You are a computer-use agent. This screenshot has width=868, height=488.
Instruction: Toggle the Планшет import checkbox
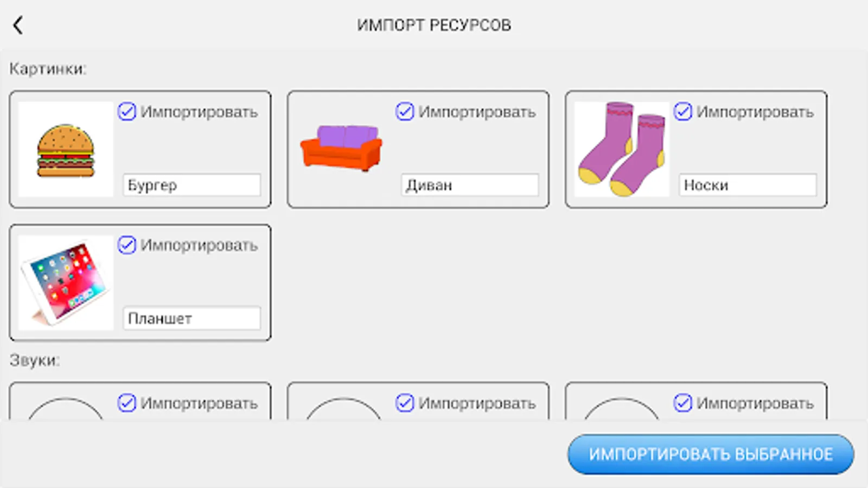click(x=127, y=245)
